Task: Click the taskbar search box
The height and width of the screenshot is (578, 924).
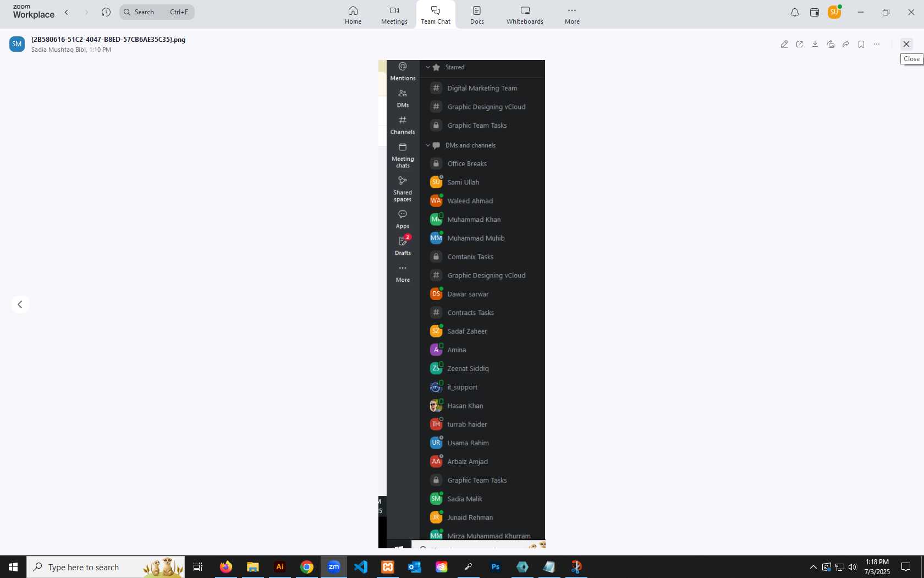Action: (106, 567)
